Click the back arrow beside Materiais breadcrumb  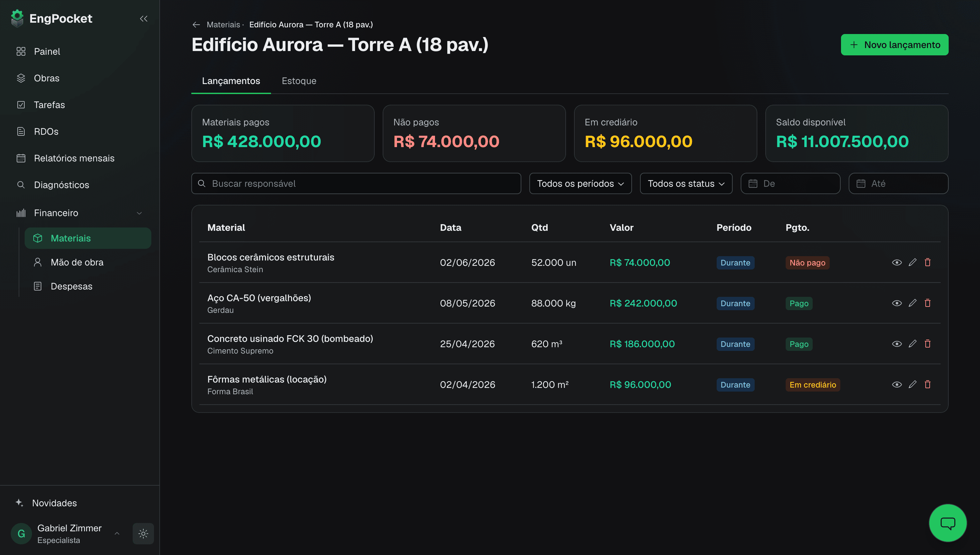[196, 25]
